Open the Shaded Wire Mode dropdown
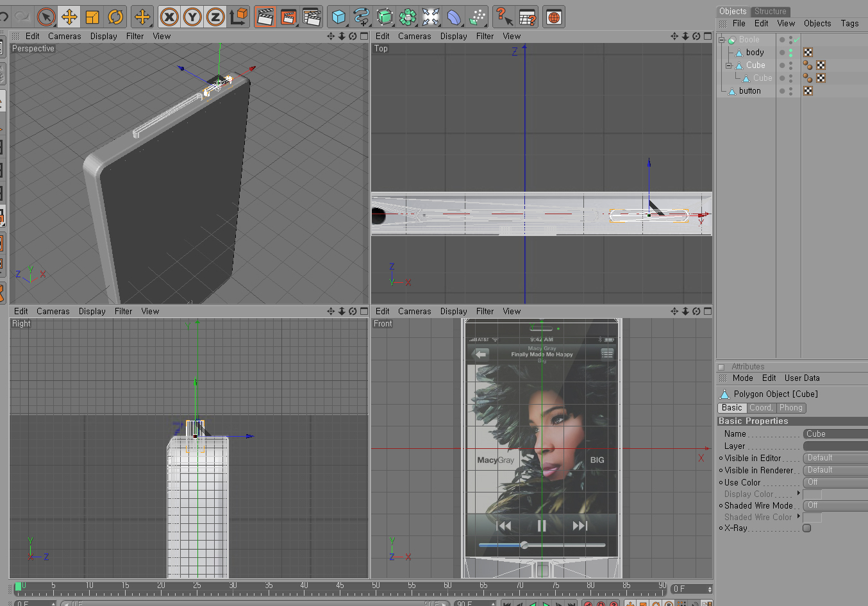 pos(835,506)
